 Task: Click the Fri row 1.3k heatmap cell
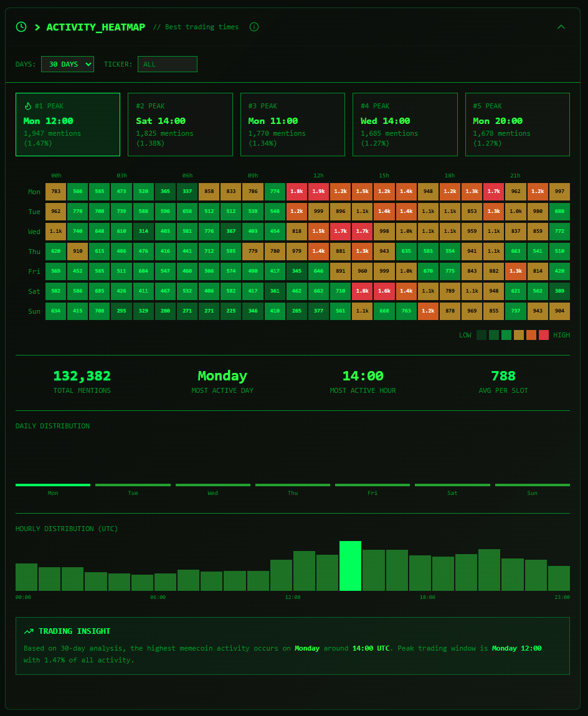pyautogui.click(x=516, y=271)
